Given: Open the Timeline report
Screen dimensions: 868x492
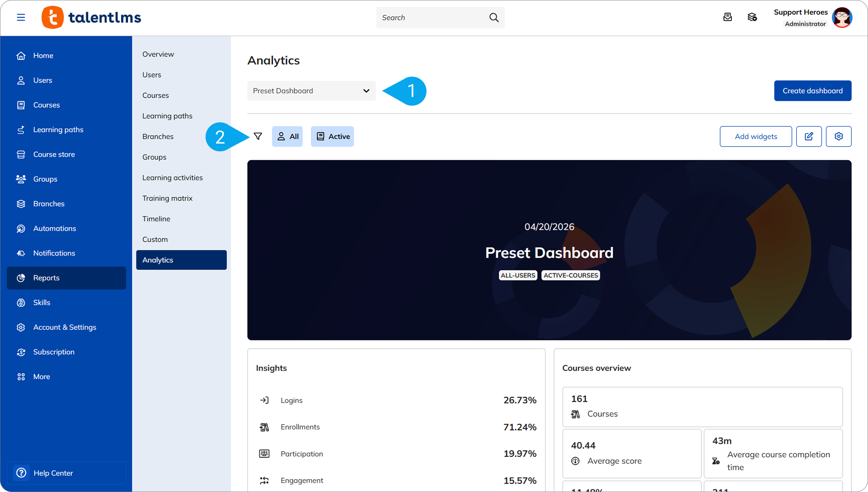Looking at the screenshot, I should [x=156, y=219].
